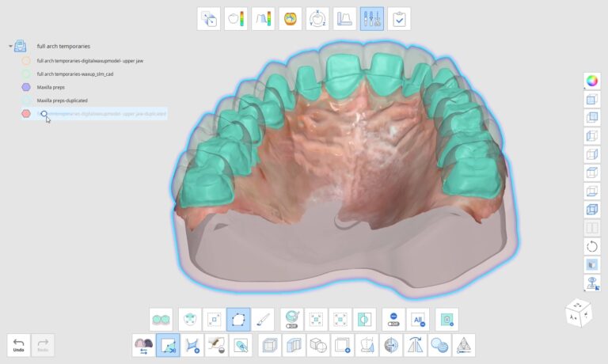Open the color wheel picker

pyautogui.click(x=591, y=80)
